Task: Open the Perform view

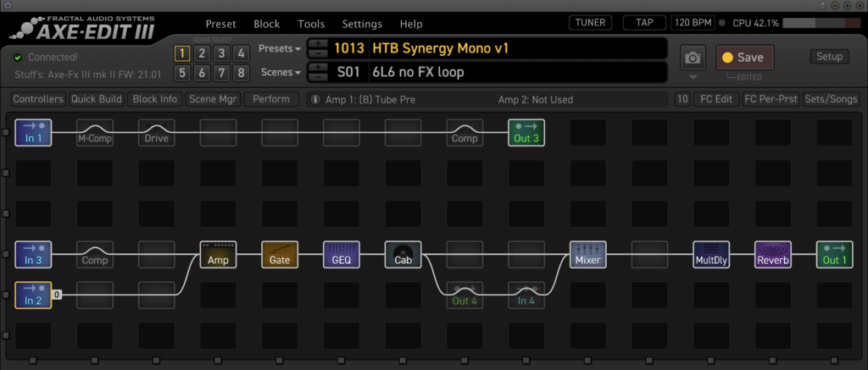Action: point(271,100)
